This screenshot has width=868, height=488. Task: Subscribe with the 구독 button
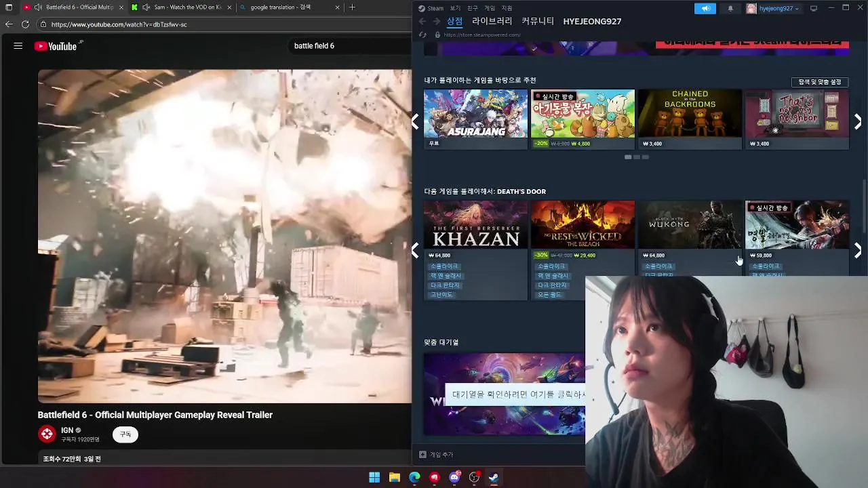point(125,434)
